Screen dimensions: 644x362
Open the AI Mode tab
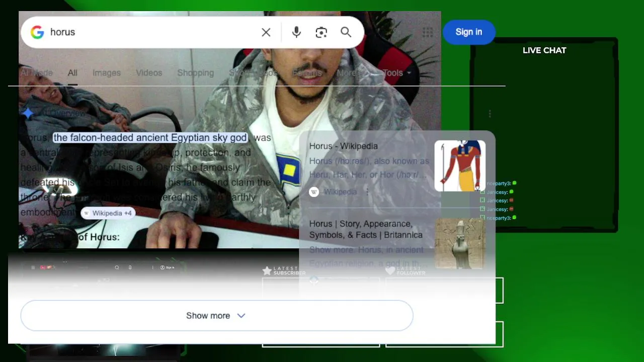[x=36, y=73]
